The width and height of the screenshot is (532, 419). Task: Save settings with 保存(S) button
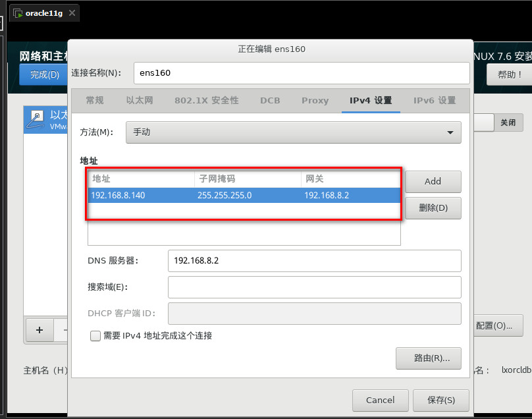pyautogui.click(x=440, y=400)
